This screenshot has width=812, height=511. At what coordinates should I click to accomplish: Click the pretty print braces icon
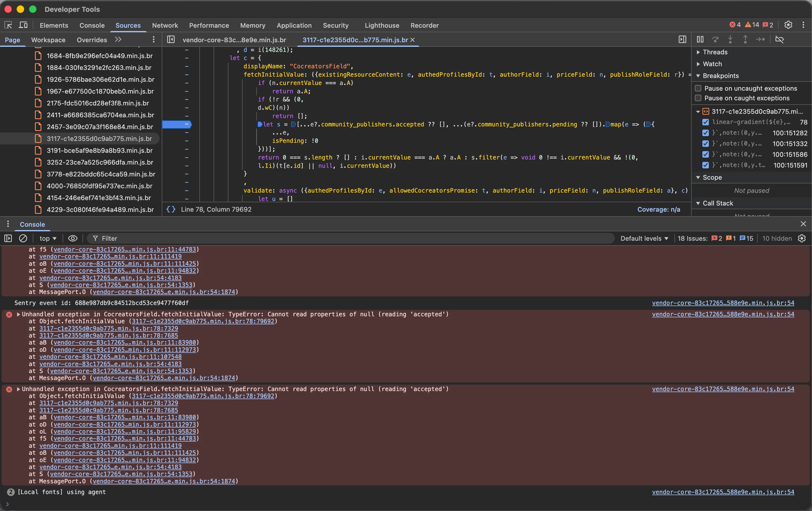point(171,209)
